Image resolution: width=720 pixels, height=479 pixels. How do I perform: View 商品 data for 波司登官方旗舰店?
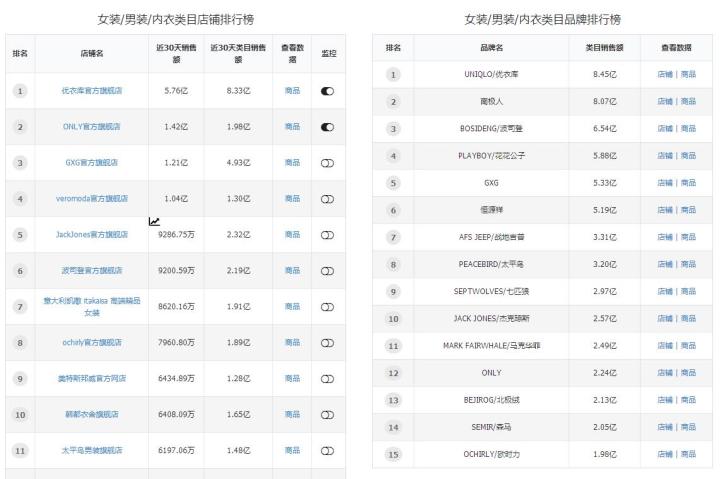pos(292,270)
